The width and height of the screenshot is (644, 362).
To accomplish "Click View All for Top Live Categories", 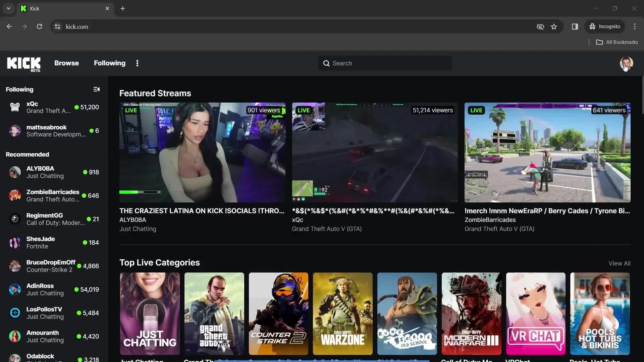I will pos(619,263).
